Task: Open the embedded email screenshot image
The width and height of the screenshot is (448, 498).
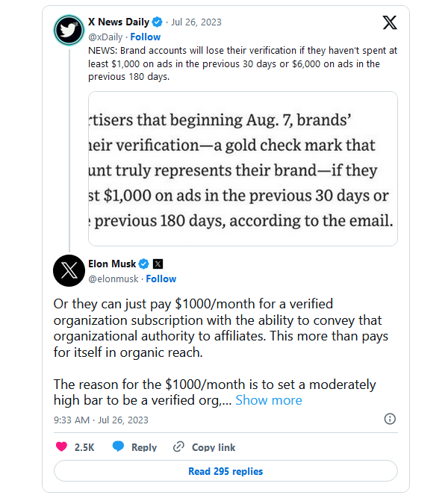Action: [x=243, y=169]
